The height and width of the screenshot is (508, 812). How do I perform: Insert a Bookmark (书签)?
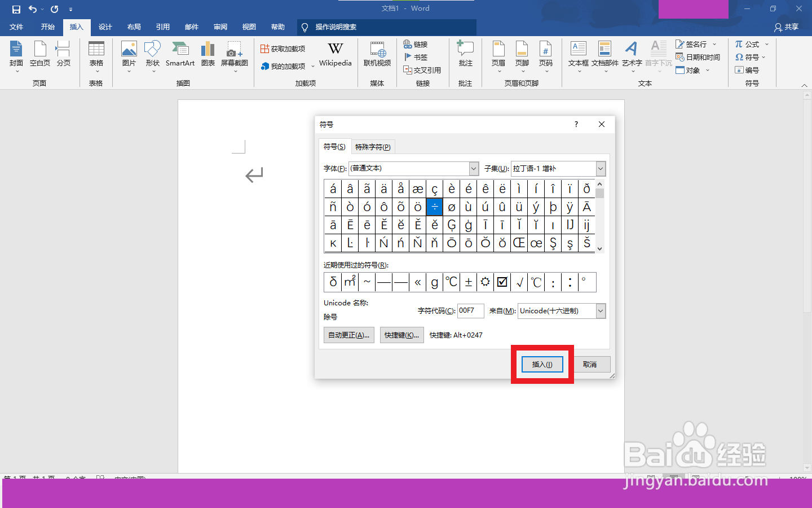(x=416, y=57)
